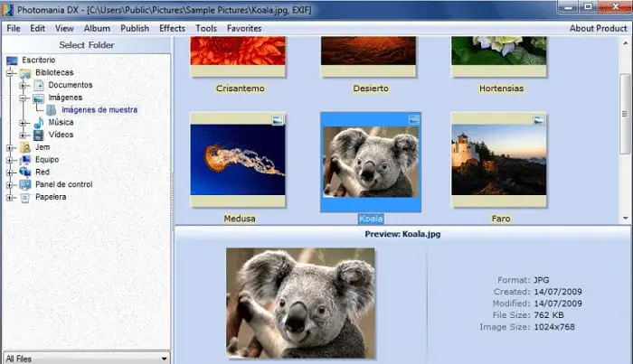Select the Panel de control label
Screen dimensions: 633x364
click(64, 184)
